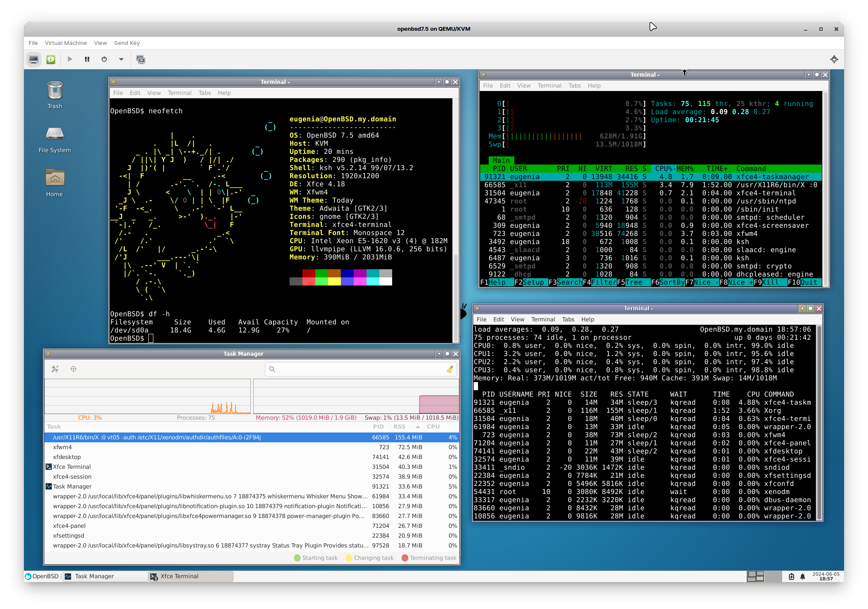The width and height of the screenshot is (868, 609).
Task: Click F1 Help in htop footer
Action: tap(497, 282)
